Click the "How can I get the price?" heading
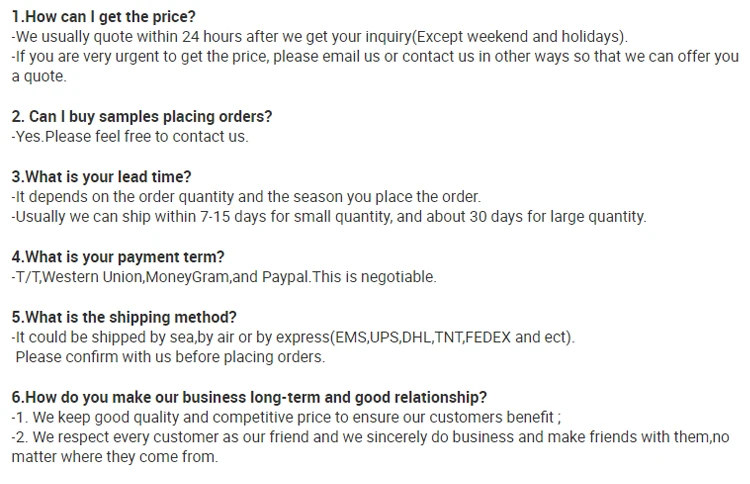 point(103,17)
